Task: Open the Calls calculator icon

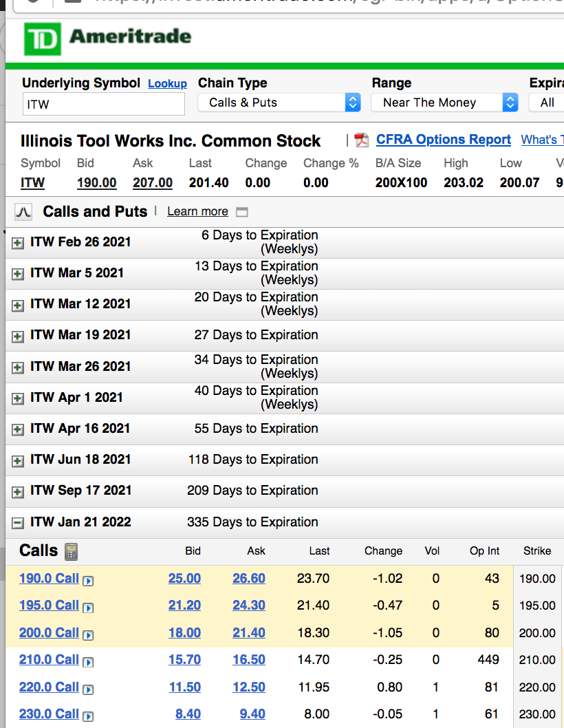Action: click(71, 552)
